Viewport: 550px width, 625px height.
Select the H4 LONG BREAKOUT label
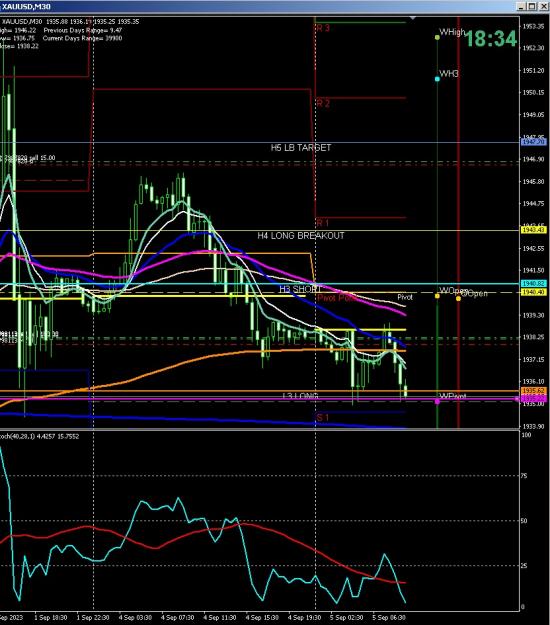(301, 236)
